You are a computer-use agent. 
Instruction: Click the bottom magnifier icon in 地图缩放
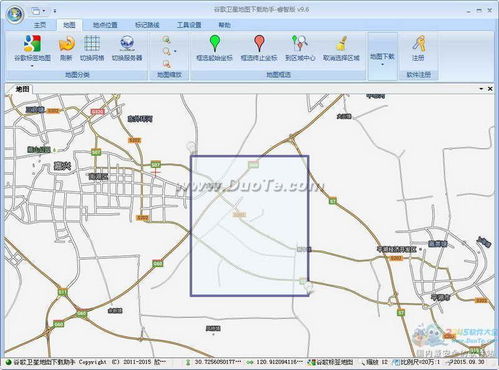(167, 64)
